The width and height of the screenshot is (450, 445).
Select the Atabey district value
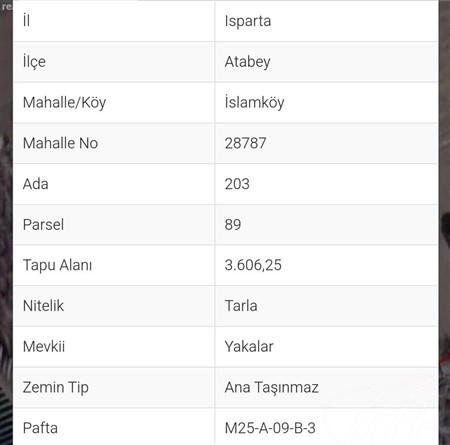(247, 62)
